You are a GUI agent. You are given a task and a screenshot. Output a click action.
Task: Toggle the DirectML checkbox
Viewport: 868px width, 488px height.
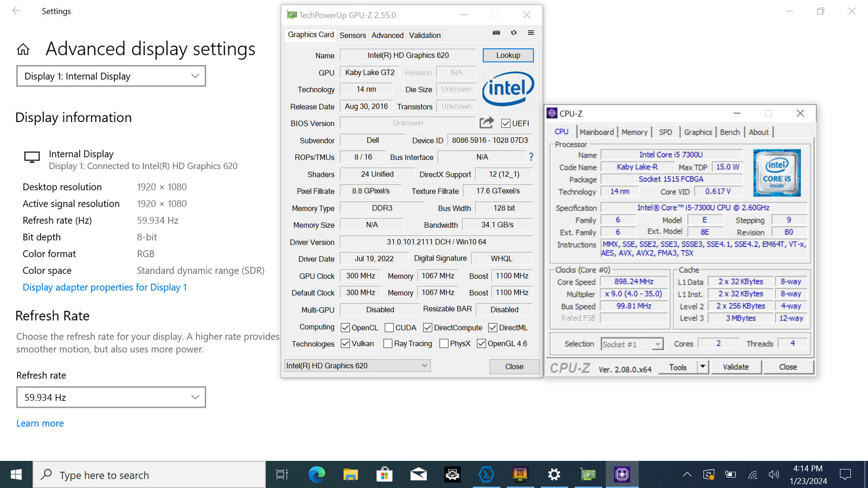tap(493, 328)
